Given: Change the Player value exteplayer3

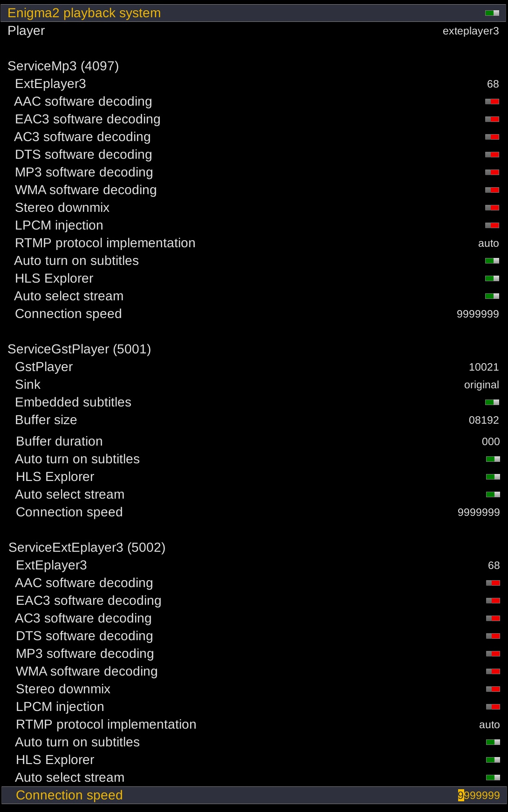Looking at the screenshot, I should (x=470, y=31).
